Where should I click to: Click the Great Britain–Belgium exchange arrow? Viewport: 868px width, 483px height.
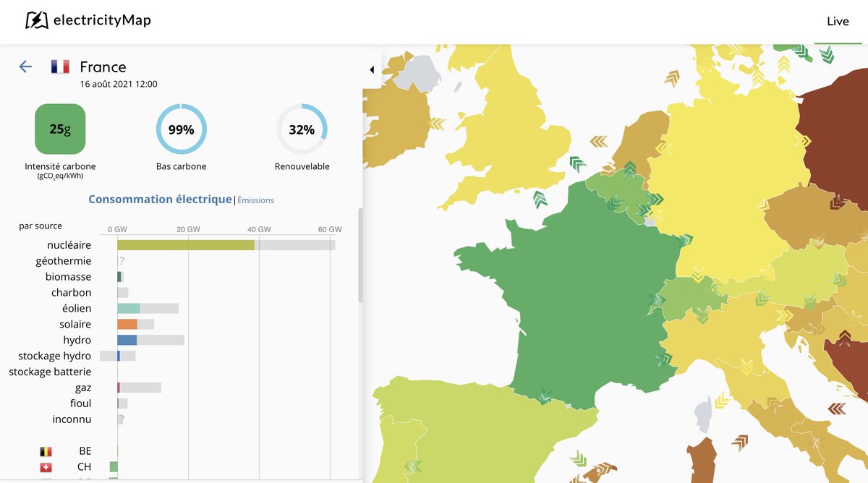click(578, 164)
